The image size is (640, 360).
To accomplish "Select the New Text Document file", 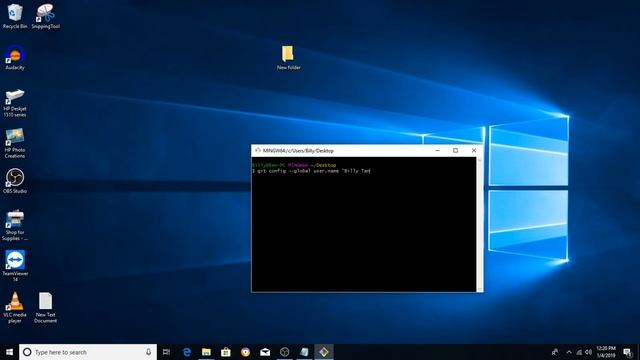I will point(45,307).
